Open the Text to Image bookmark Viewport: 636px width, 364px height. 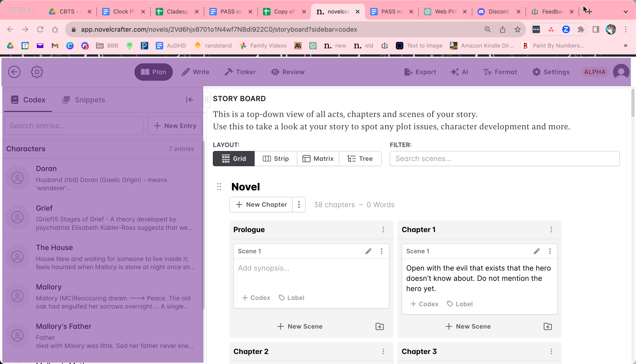coord(419,45)
